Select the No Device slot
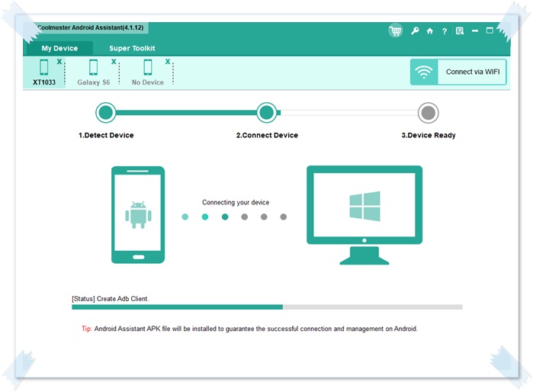Image resolution: width=533 pixels, height=392 pixels. pos(147,72)
